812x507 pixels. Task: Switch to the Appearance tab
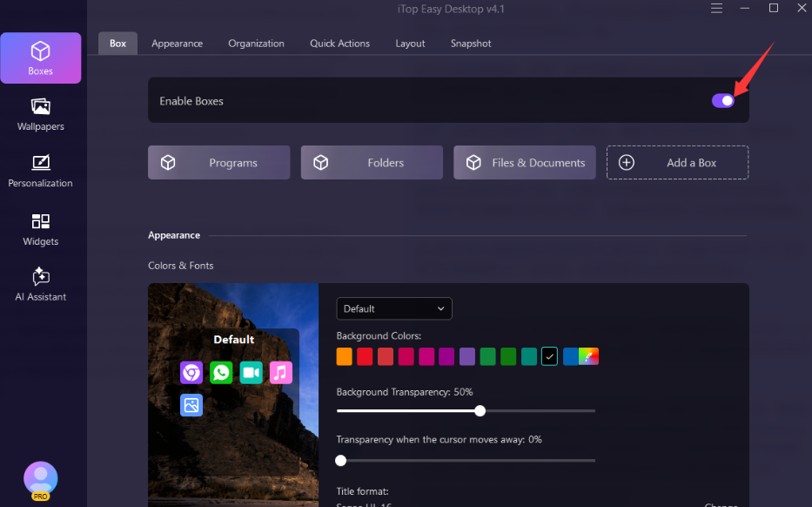tap(177, 44)
